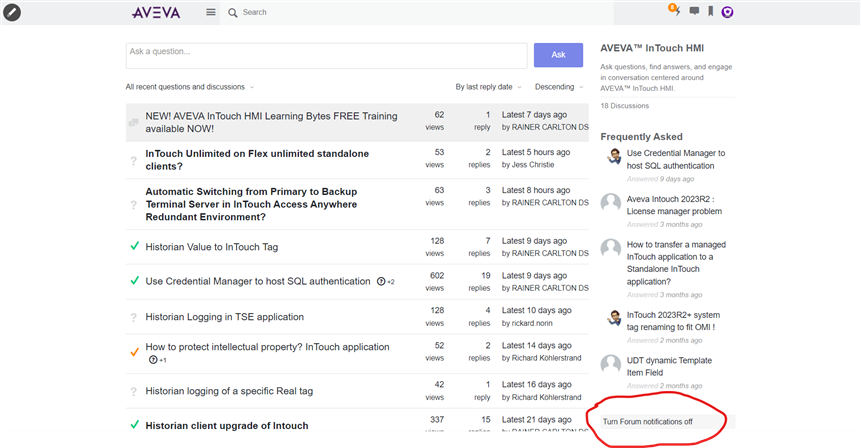Viewport: 861px width, 448px height.
Task: Open the user profile avatar menu
Action: pos(728,12)
